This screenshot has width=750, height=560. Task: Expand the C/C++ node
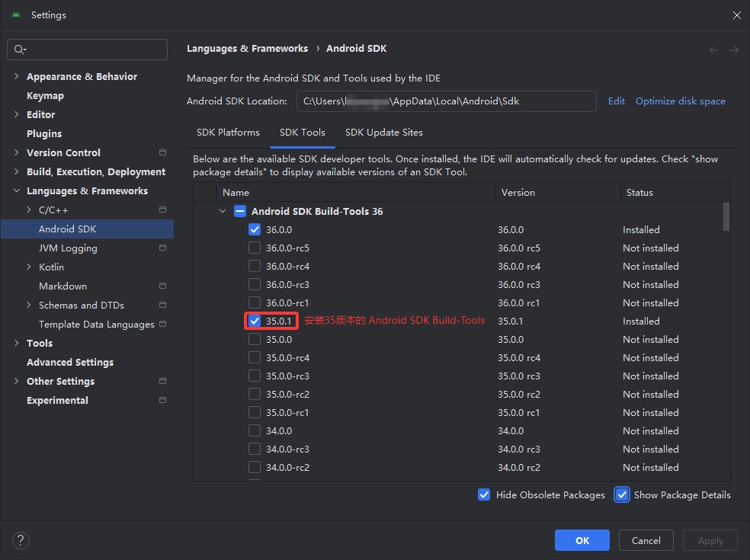coord(29,210)
